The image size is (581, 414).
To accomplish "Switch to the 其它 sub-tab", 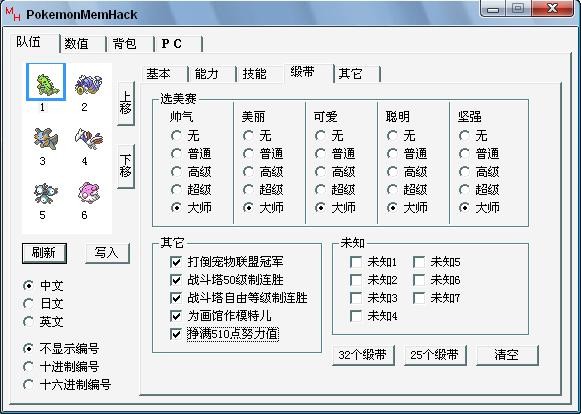I will click(x=357, y=73).
